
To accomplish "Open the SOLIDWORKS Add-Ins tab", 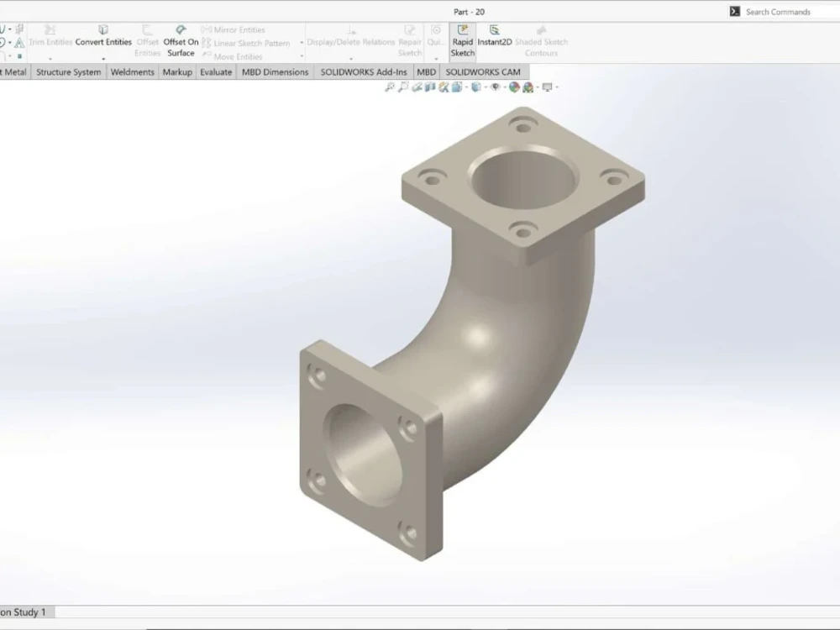I will (x=363, y=72).
